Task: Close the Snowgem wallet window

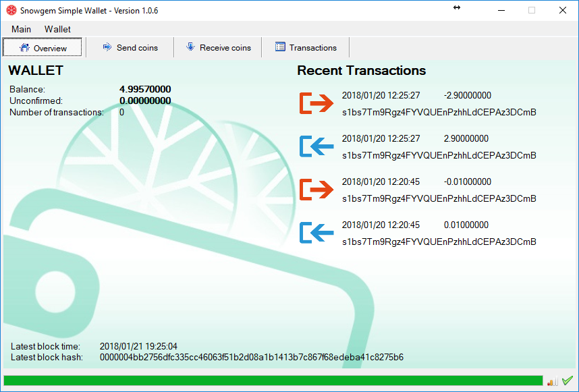Action: point(562,10)
